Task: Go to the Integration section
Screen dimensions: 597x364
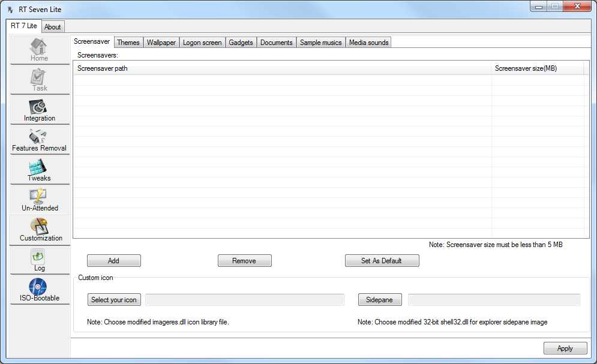Action: coord(40,110)
